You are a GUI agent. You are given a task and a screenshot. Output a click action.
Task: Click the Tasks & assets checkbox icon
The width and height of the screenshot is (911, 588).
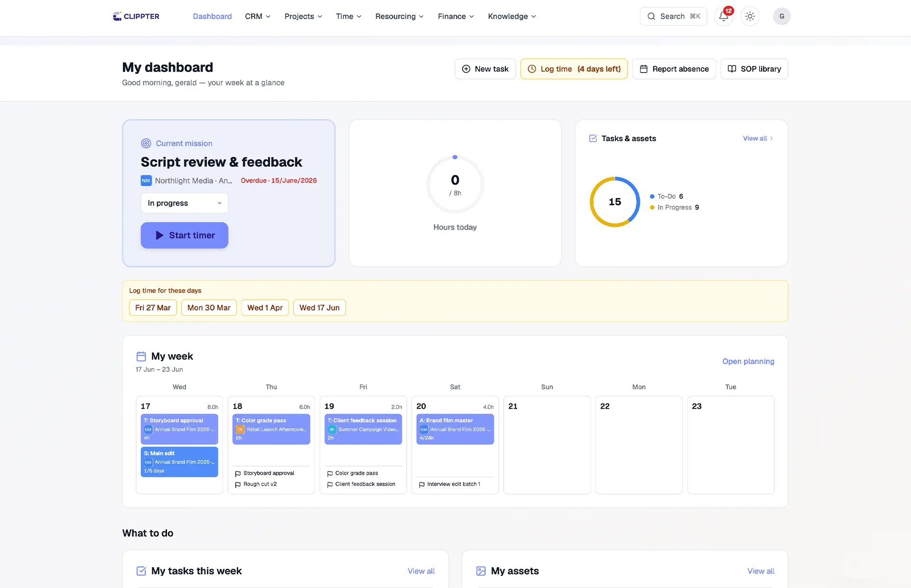click(593, 138)
